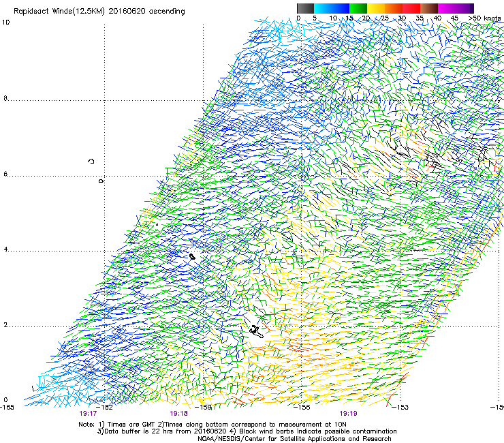Click the longitude axis label '-156'
504x443 pixels.
coord(302,408)
